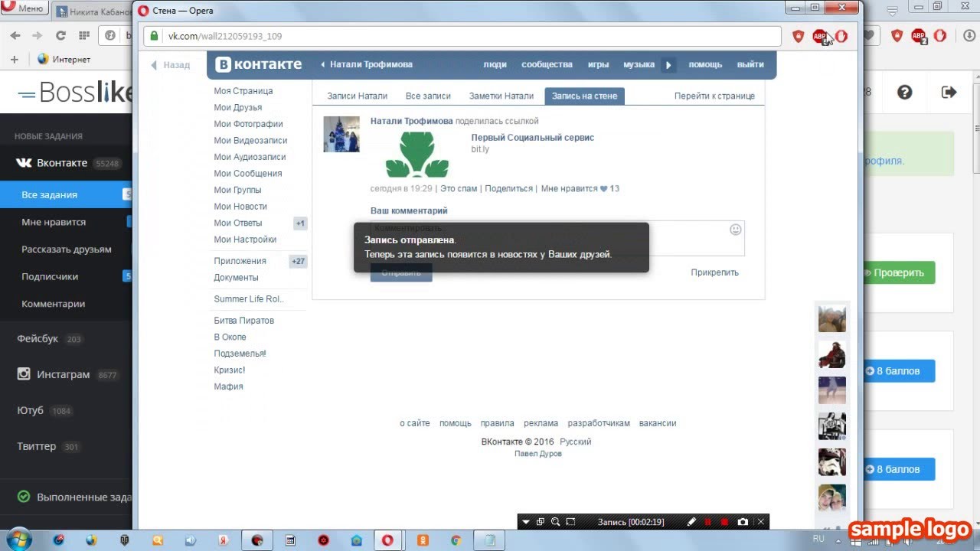Take a snapshot with the camera icon
This screenshot has width=980, height=551.
(743, 522)
